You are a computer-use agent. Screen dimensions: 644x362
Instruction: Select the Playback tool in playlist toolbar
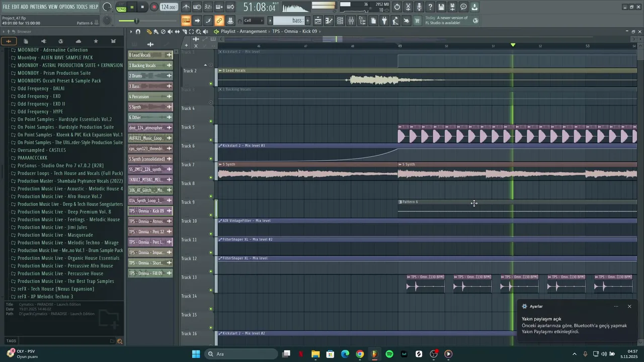pyautogui.click(x=205, y=32)
